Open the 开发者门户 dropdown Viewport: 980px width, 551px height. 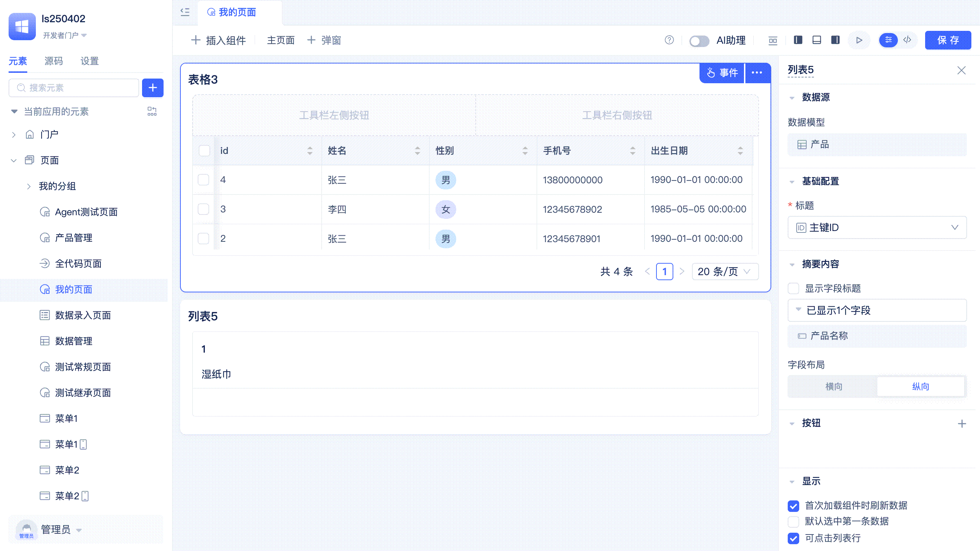click(x=65, y=36)
